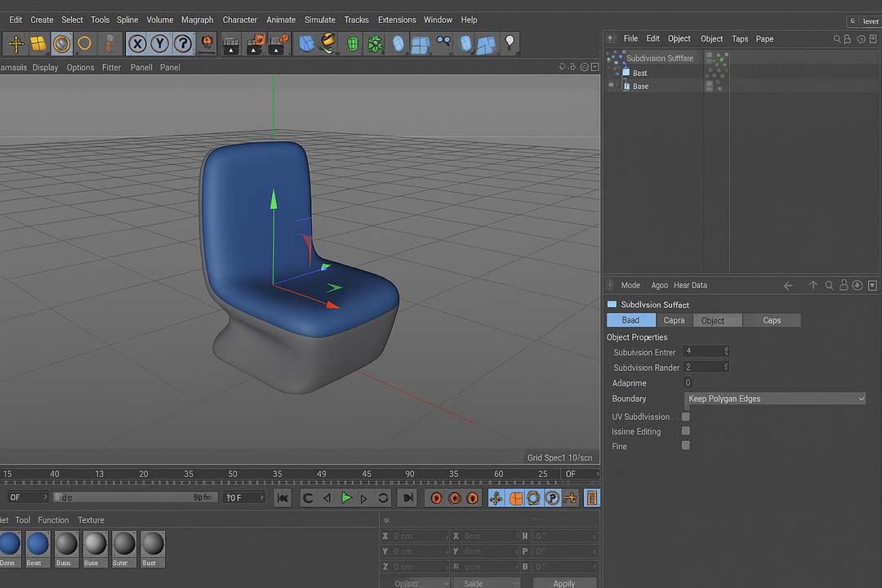Click the search icon in Object Manager
The height and width of the screenshot is (588, 882).
click(836, 39)
